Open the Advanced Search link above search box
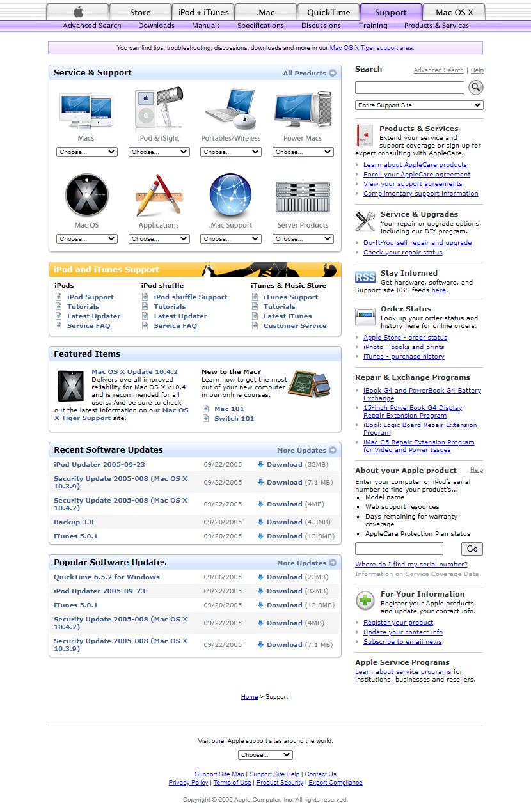Screen dimensions: 531x812 coord(438,70)
